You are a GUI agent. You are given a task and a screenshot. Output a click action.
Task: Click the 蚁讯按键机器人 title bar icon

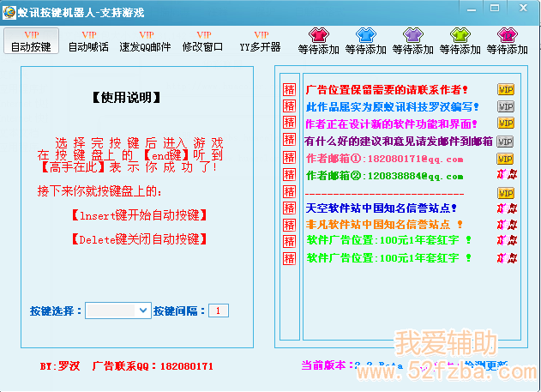9,12
